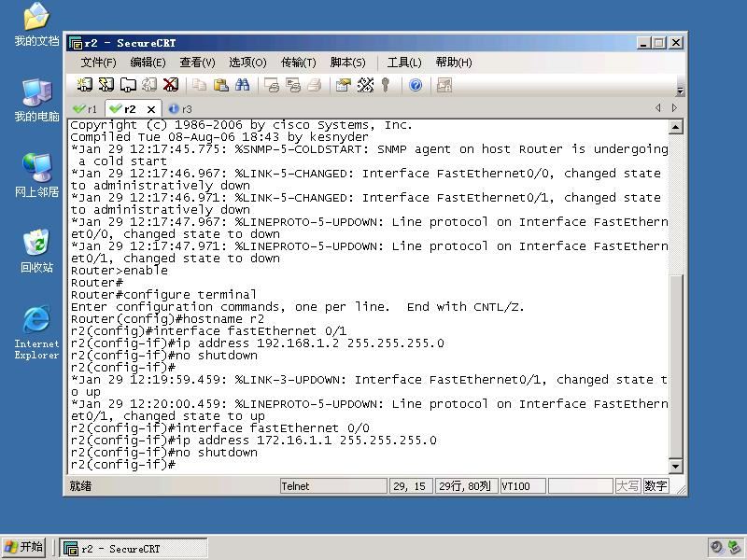Screen dimensions: 747x560
Task: Click the terminal scrollbar up arrow
Action: click(x=675, y=127)
